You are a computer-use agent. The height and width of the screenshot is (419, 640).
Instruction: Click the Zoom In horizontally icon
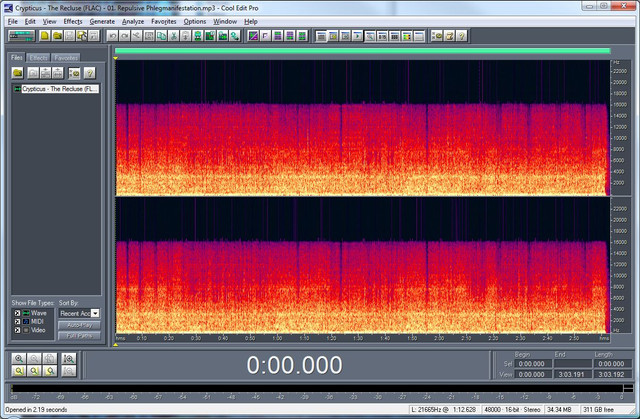tap(19, 359)
